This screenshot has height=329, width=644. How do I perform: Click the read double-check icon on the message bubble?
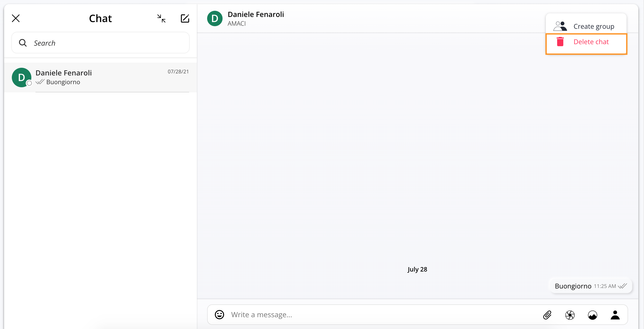click(x=622, y=286)
